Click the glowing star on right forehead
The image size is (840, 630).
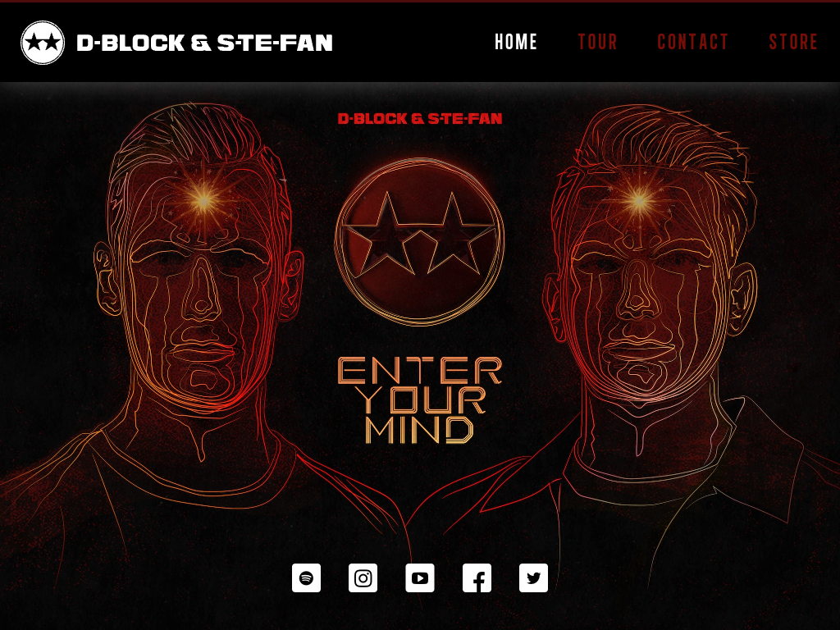click(x=639, y=201)
